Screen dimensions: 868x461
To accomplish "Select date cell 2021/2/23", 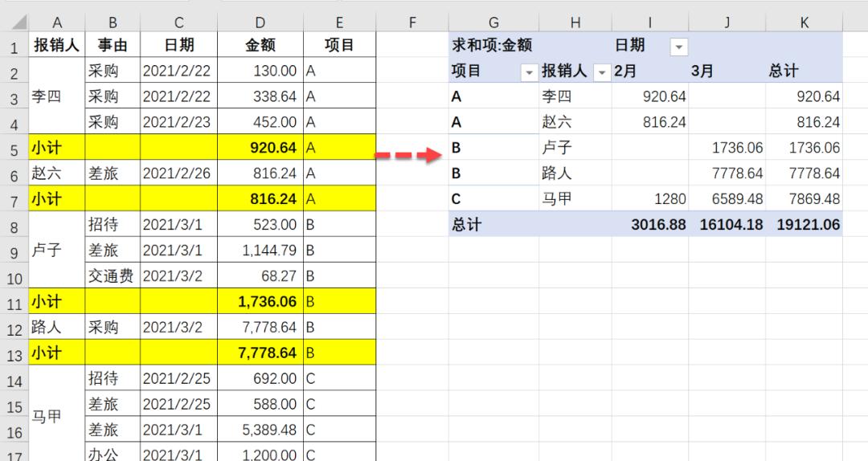I will point(178,122).
